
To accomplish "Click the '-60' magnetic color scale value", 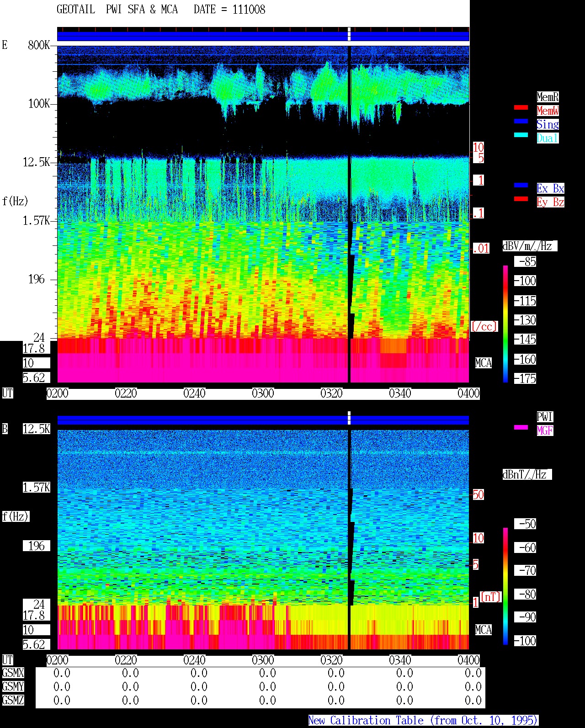I will tap(525, 547).
